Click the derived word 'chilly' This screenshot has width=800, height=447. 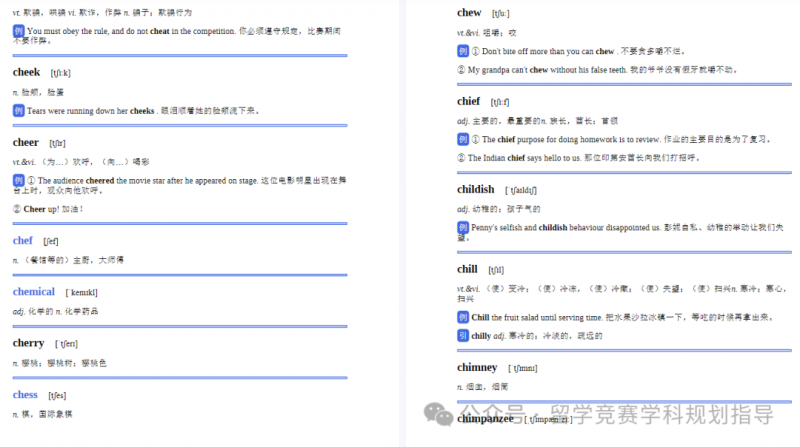coord(481,336)
